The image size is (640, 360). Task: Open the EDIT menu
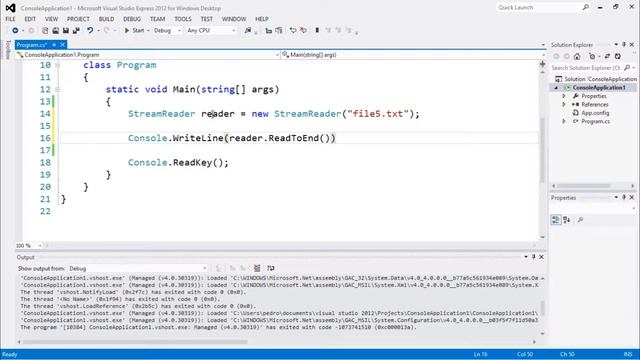click(x=30, y=19)
